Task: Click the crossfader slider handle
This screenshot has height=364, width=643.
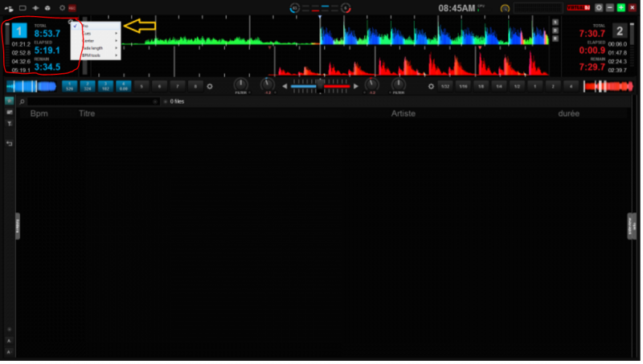Action: pos(320,86)
